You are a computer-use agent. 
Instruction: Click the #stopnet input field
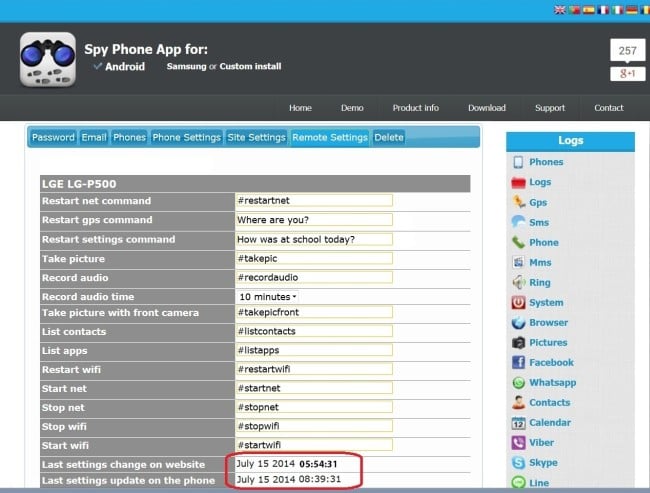tap(314, 407)
